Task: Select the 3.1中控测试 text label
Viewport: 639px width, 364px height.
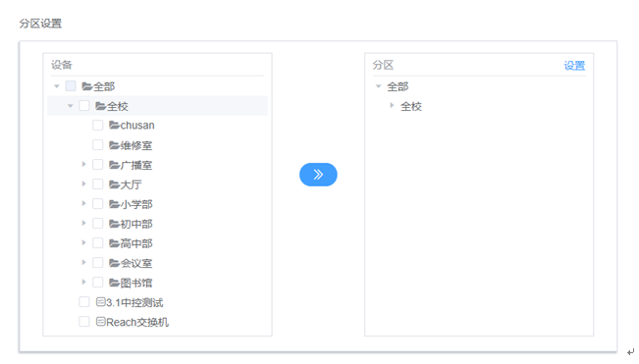Action: (x=134, y=302)
